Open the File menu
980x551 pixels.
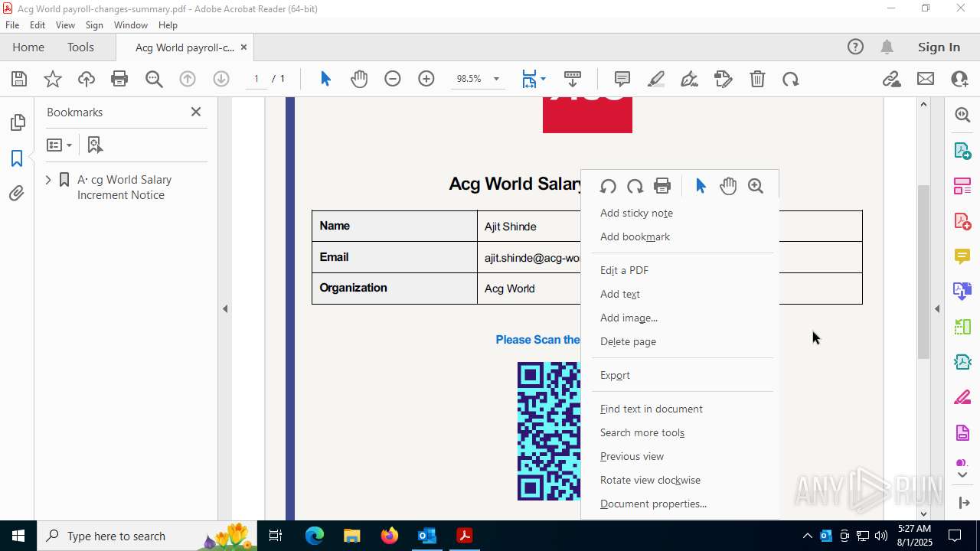(12, 24)
